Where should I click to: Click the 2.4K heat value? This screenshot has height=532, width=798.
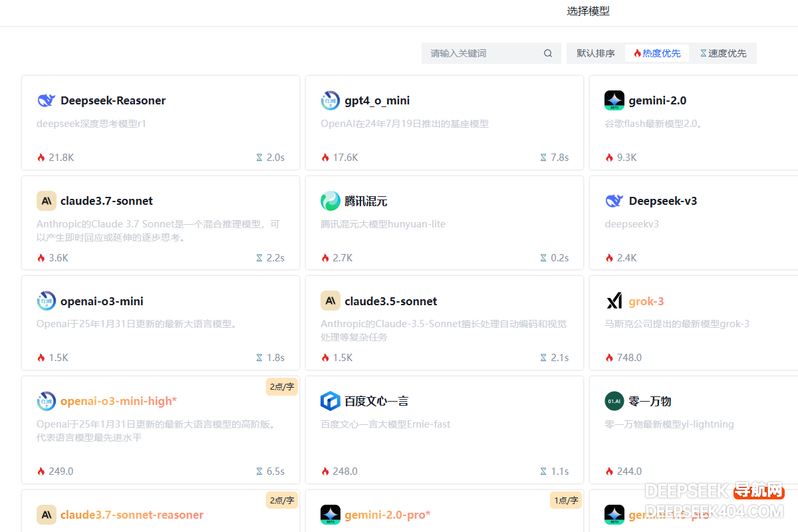[626, 258]
